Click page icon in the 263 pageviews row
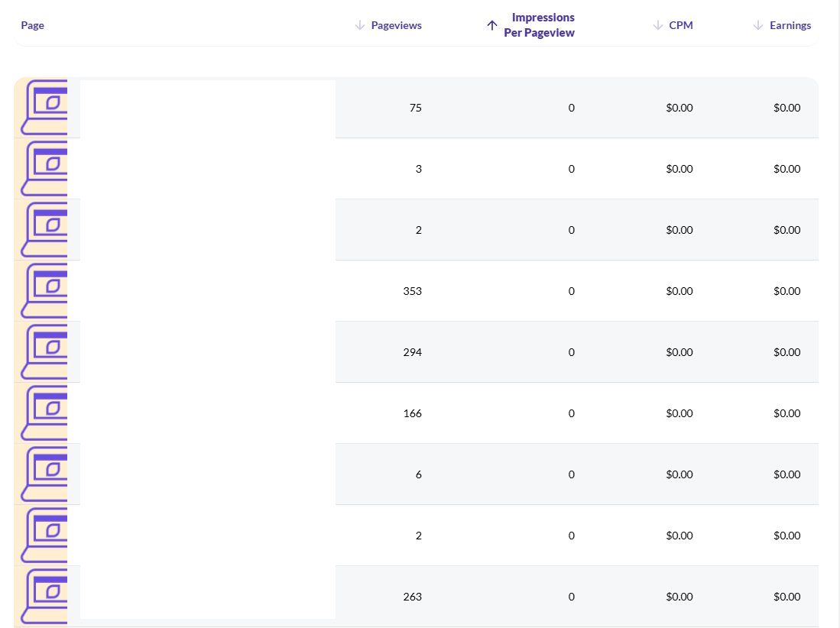This screenshot has width=840, height=628. point(41,597)
